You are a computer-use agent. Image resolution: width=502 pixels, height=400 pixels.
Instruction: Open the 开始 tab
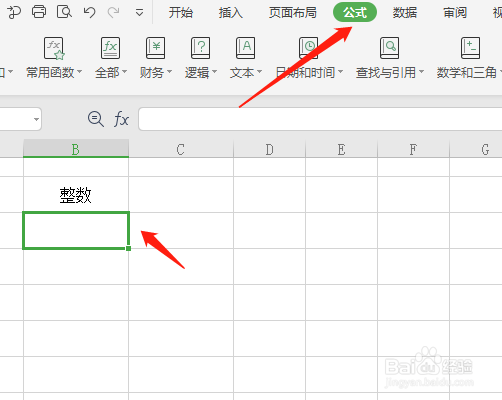point(181,13)
